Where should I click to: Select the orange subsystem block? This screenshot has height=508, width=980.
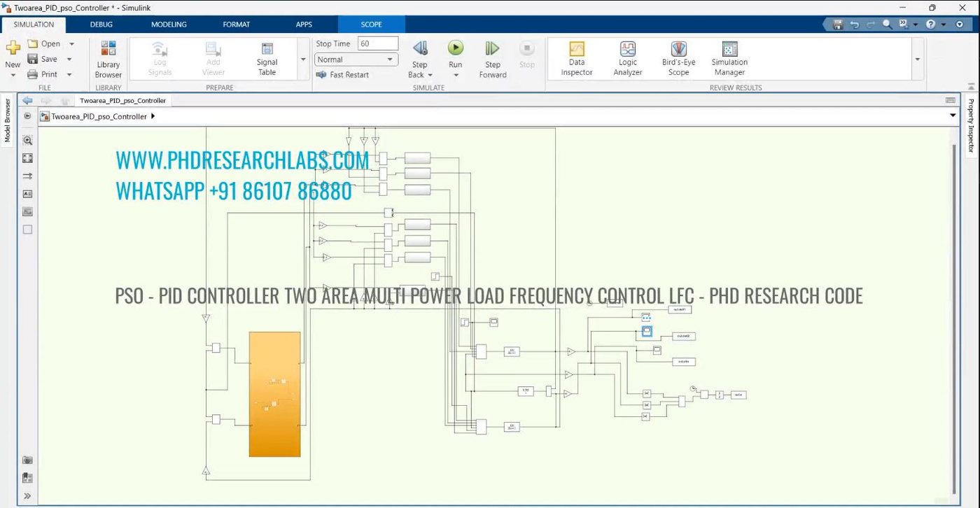(274, 395)
